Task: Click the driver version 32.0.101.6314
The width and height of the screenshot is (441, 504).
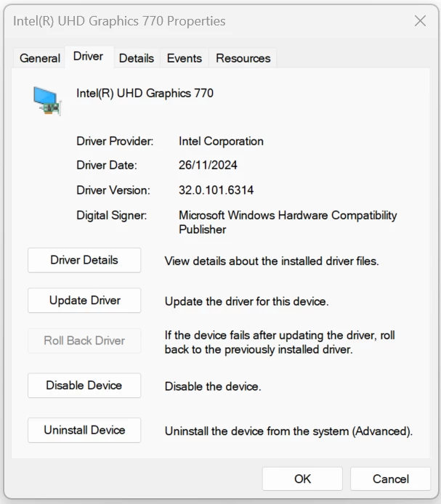Action: 217,190
